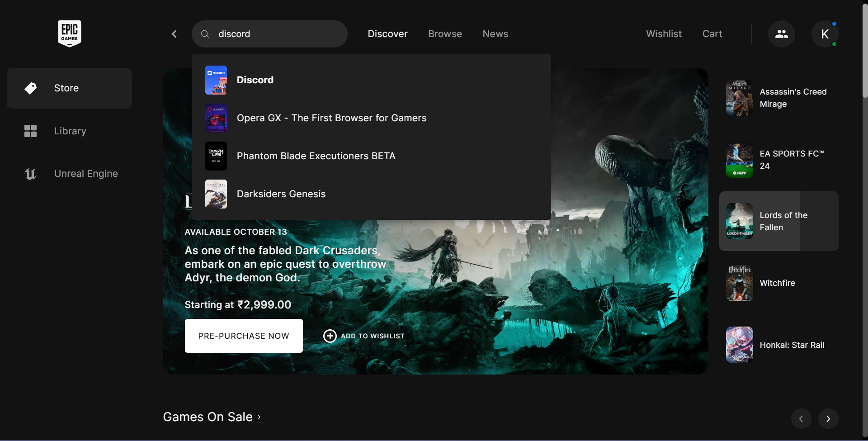The height and width of the screenshot is (441, 868).
Task: Click the Discord result thumbnail
Action: pos(216,80)
